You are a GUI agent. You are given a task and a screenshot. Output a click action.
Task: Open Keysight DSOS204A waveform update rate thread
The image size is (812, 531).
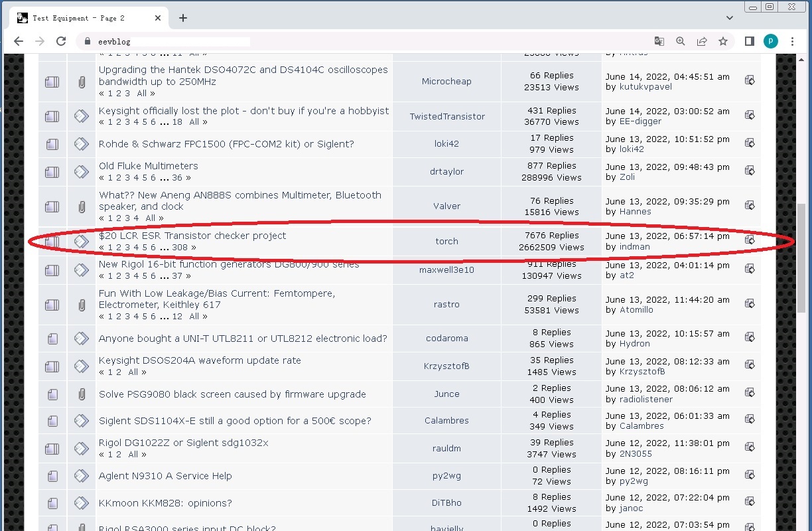click(200, 360)
